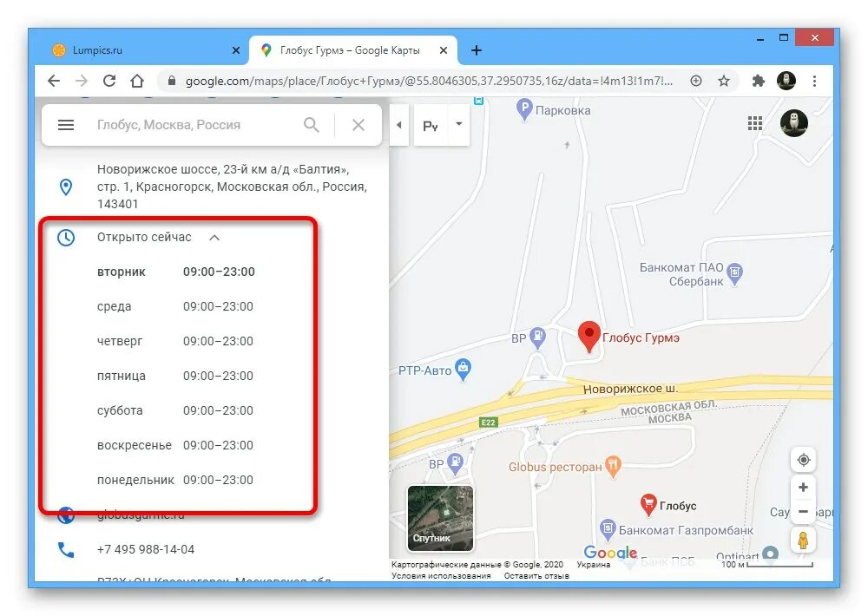The height and width of the screenshot is (616, 868).
Task: Expand the input tools dropdown arrow
Action: pyautogui.click(x=459, y=124)
